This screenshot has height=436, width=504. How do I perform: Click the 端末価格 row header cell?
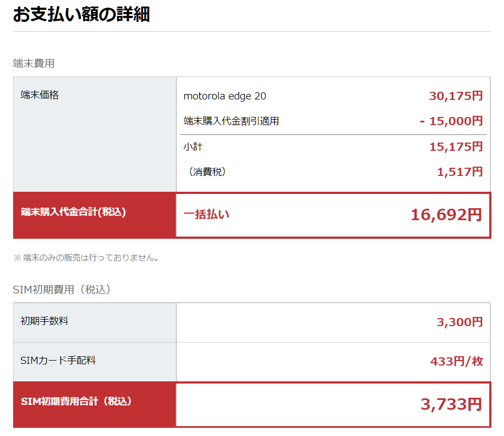[39, 95]
